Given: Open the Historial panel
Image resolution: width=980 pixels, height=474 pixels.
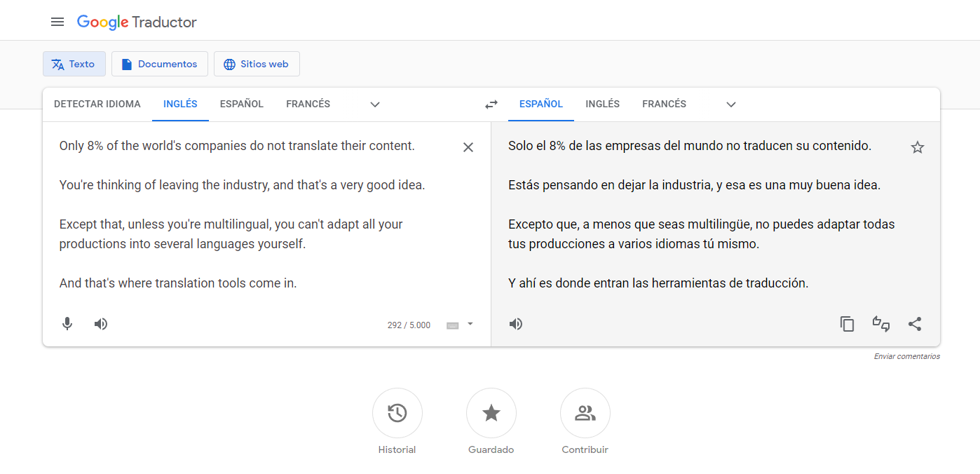Looking at the screenshot, I should 397,421.
